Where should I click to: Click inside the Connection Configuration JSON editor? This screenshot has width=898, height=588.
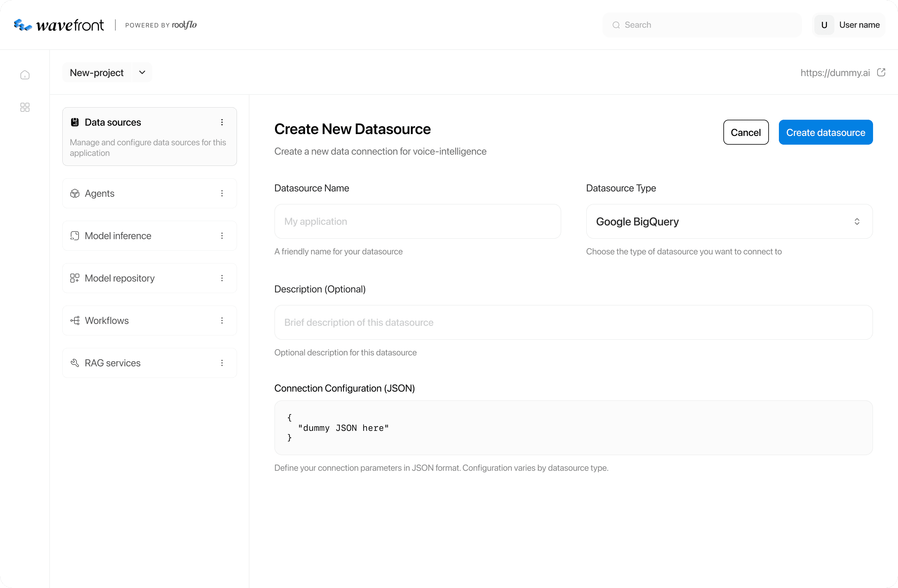click(x=573, y=428)
